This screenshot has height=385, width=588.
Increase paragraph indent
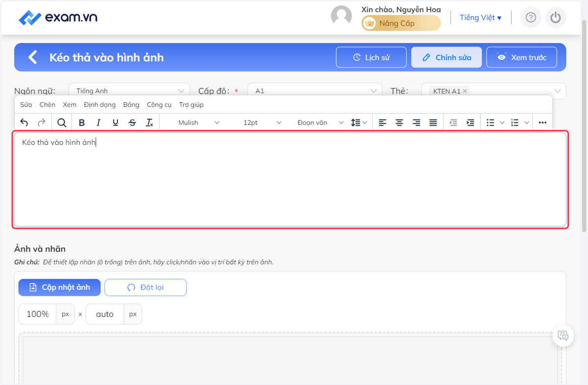[470, 122]
